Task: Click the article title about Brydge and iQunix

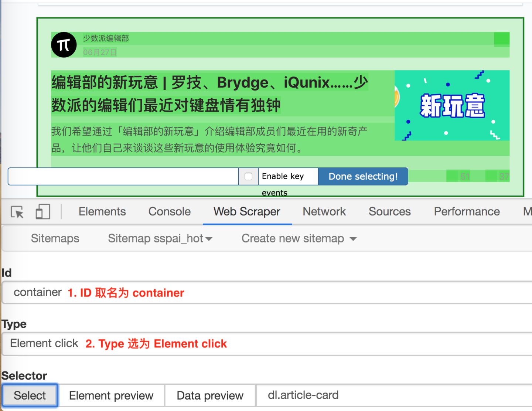Action: coord(209,94)
